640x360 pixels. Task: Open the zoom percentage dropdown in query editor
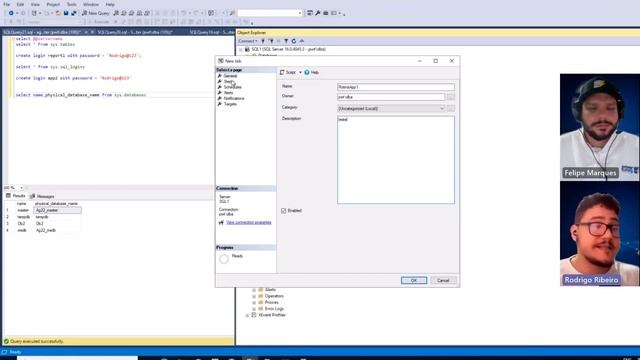tap(21, 188)
